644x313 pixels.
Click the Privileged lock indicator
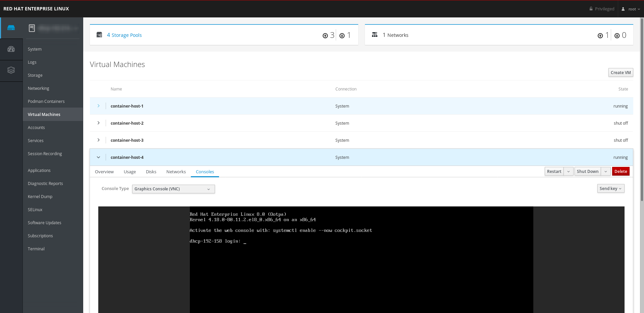click(x=602, y=9)
